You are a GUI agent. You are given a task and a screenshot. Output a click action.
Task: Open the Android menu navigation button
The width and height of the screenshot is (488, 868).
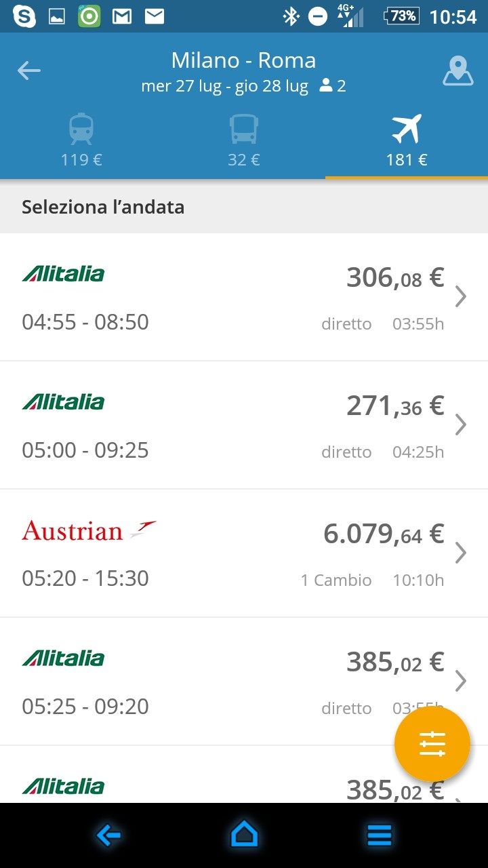pyautogui.click(x=380, y=835)
